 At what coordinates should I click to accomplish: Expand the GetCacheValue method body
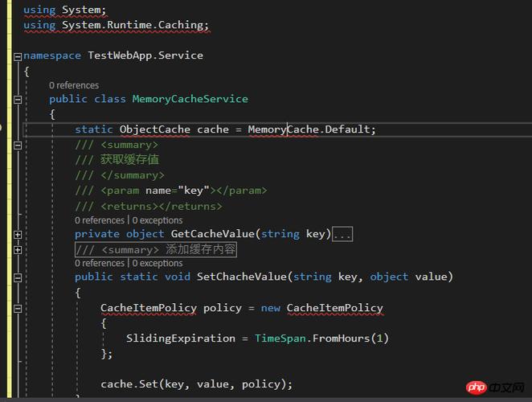click(x=18, y=234)
